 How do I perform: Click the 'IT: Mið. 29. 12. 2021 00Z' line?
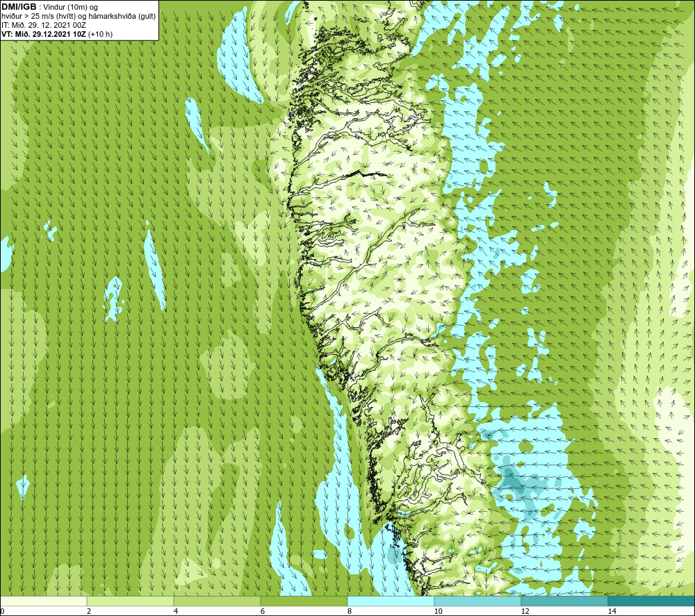[43, 25]
